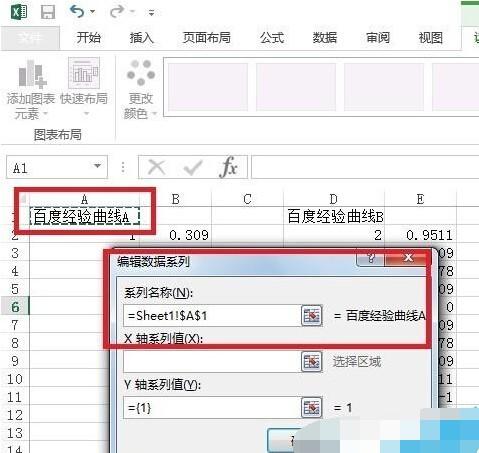Expand the Name Box dropdown arrow
Screen dimensions: 479x453
coord(97,166)
